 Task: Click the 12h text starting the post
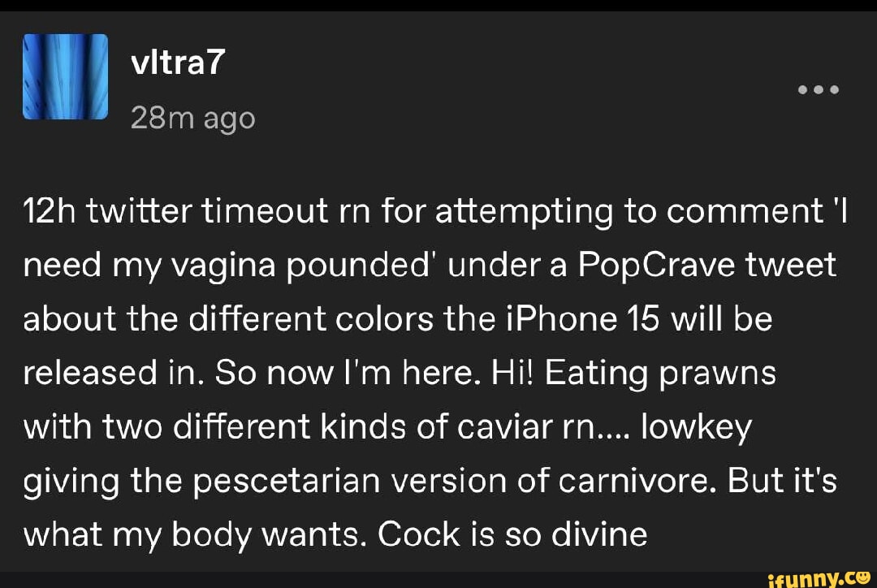pos(50,211)
